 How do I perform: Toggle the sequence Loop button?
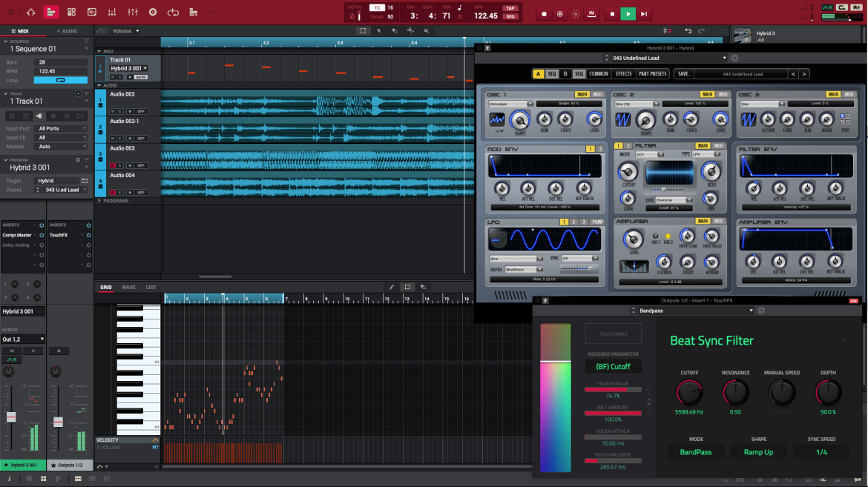[60, 80]
